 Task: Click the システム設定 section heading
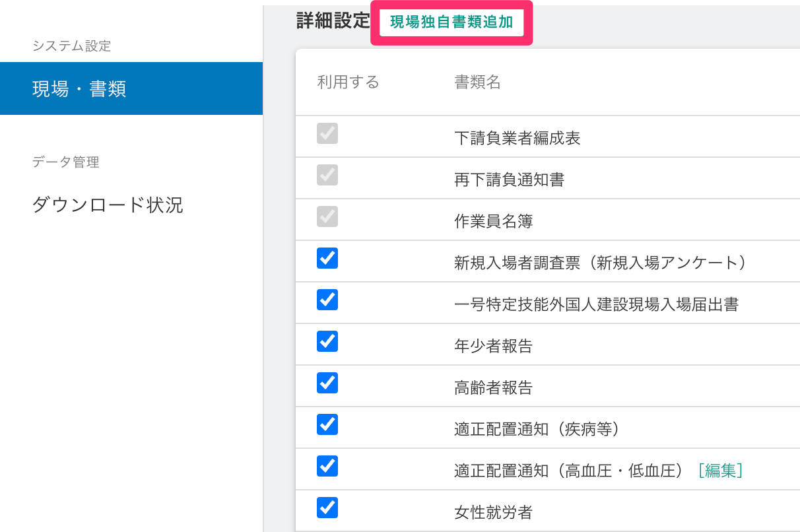click(x=72, y=46)
